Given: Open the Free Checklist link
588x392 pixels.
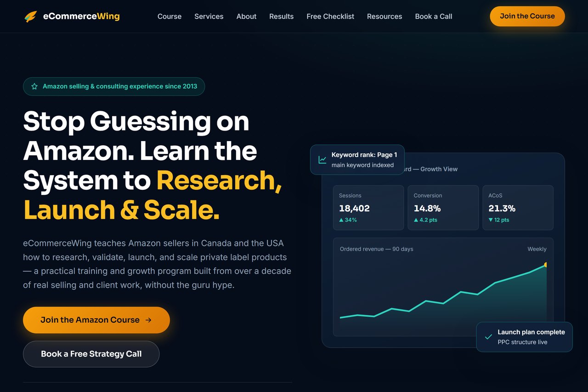Looking at the screenshot, I should (x=330, y=17).
